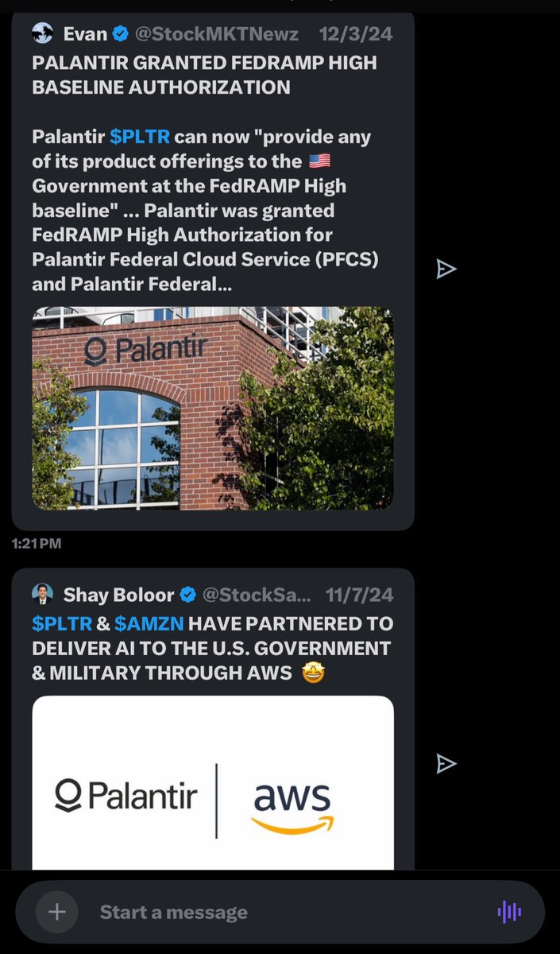Open the FEDRAMP HIGH BASELINE AUTHORIZATION post text

(x=205, y=74)
